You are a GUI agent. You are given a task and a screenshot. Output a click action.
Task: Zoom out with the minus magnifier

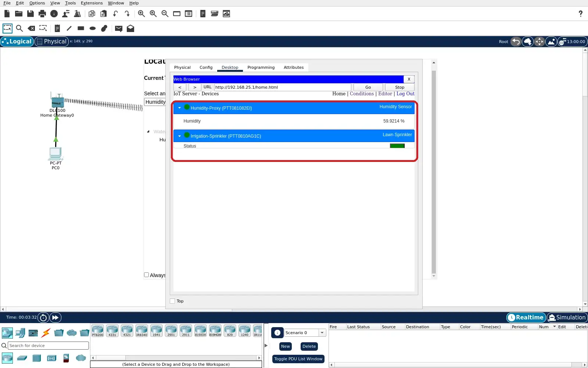tap(165, 14)
